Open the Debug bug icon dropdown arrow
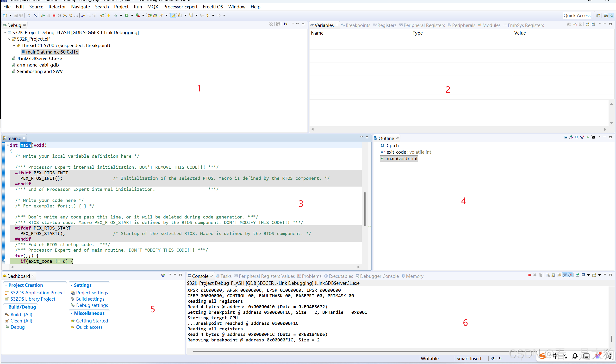Image resolution: width=616 pixels, height=364 pixels. [121, 15]
